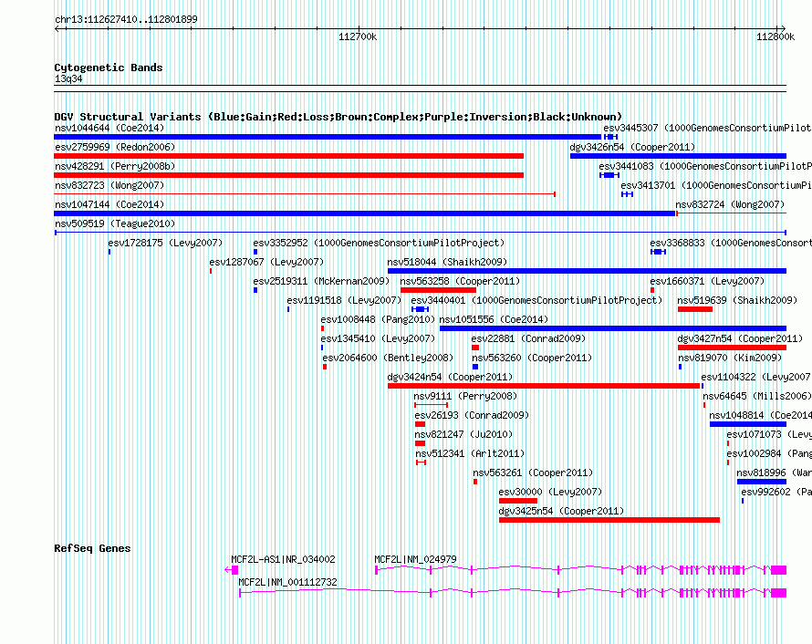Open the RefSeq Genes track title
The image size is (812, 644).
(92, 549)
